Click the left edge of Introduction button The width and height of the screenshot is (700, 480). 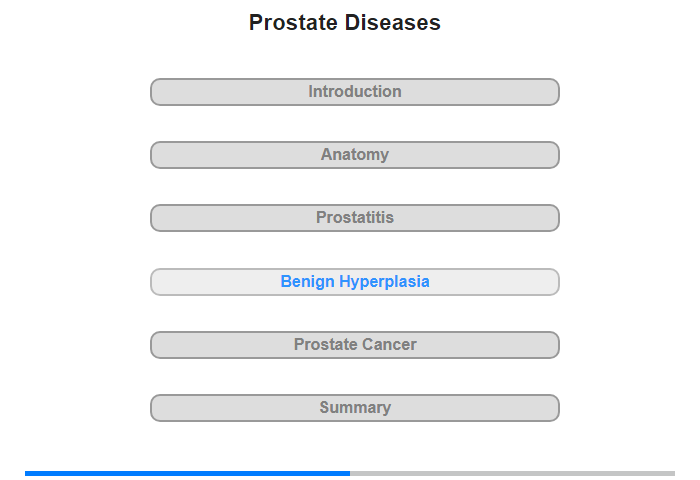pos(155,92)
